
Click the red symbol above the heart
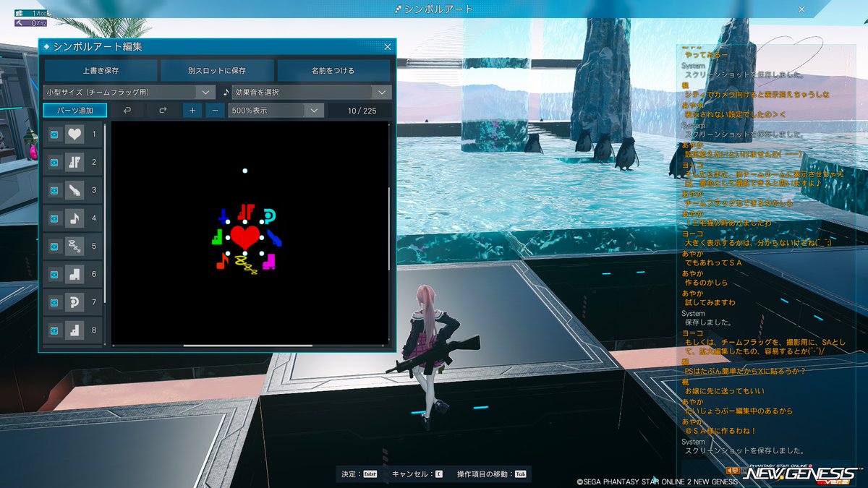[246, 213]
